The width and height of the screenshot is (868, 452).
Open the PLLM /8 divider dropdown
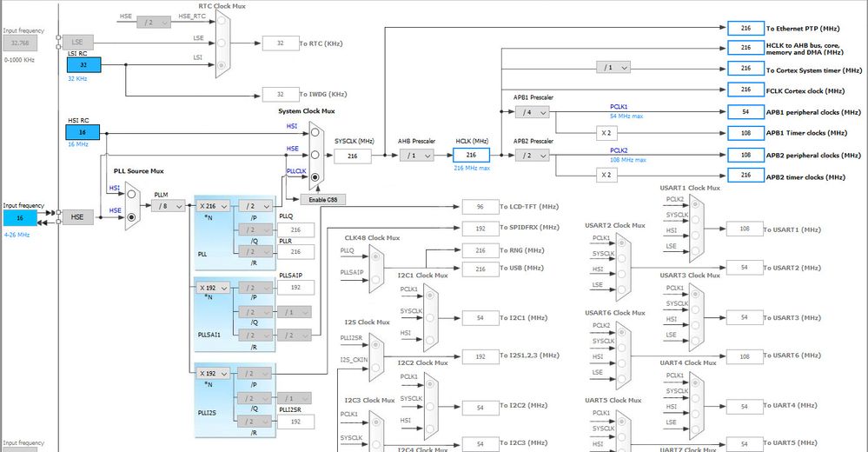169,206
